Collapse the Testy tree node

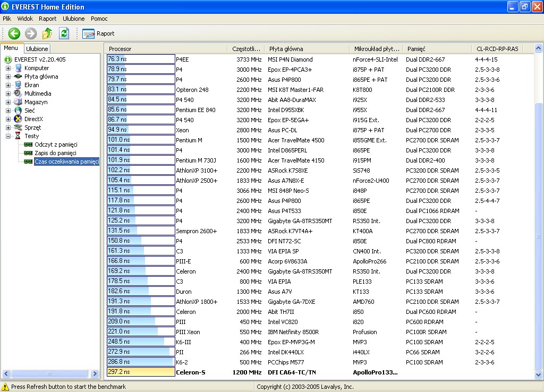[8, 137]
